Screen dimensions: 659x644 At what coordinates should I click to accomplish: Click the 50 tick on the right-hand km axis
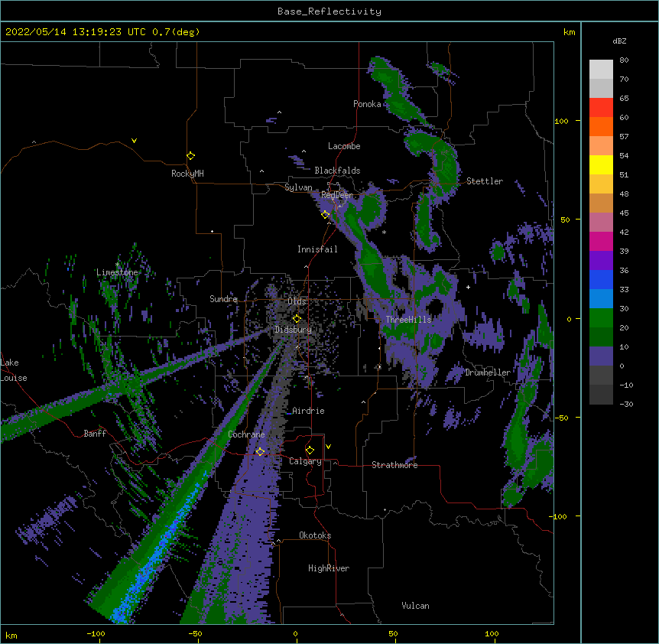tap(565, 220)
